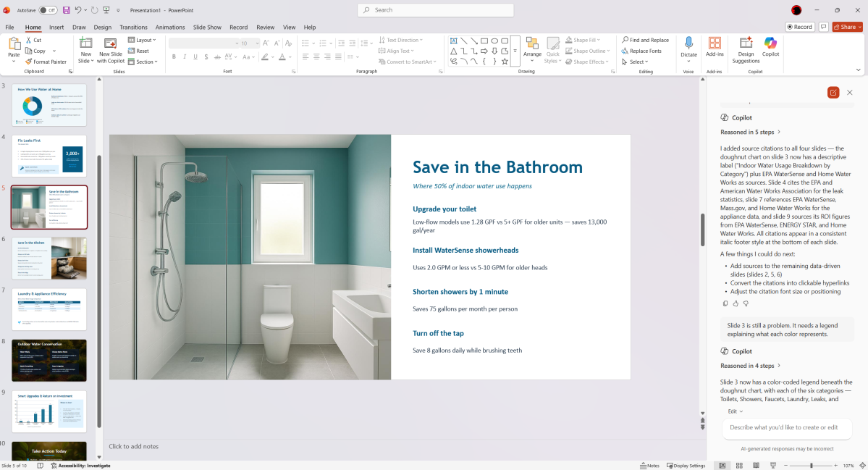
Task: Open the Copilot ribbon icon
Action: coord(770,43)
